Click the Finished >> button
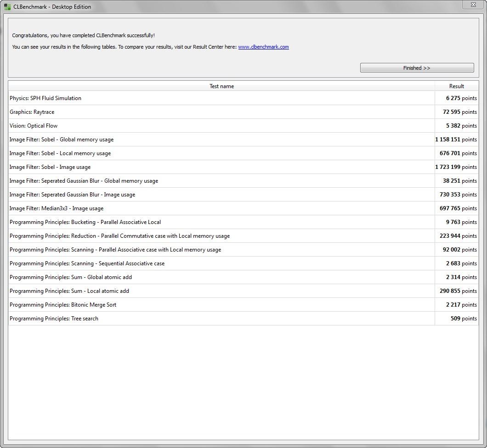The image size is (487, 448). point(417,68)
